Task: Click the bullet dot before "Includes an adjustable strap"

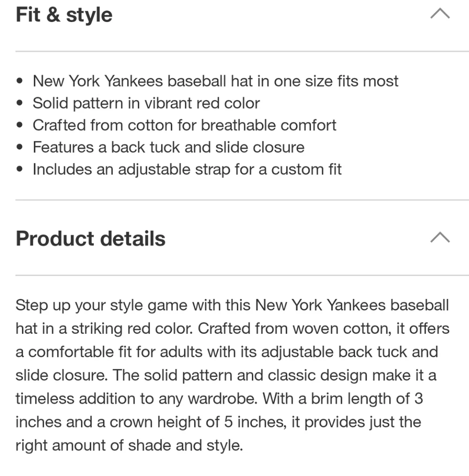Action: (20, 169)
